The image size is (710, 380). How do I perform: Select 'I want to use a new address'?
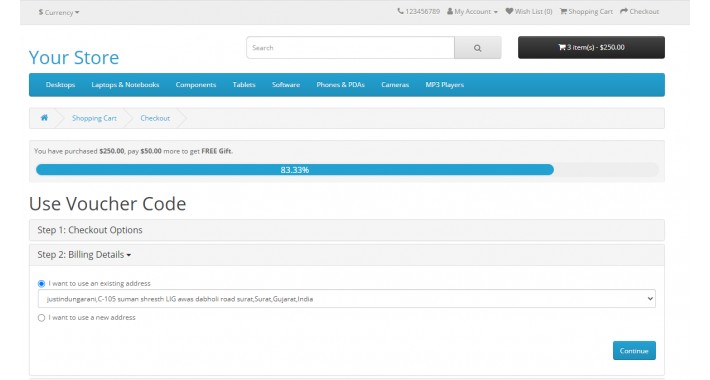pos(42,318)
